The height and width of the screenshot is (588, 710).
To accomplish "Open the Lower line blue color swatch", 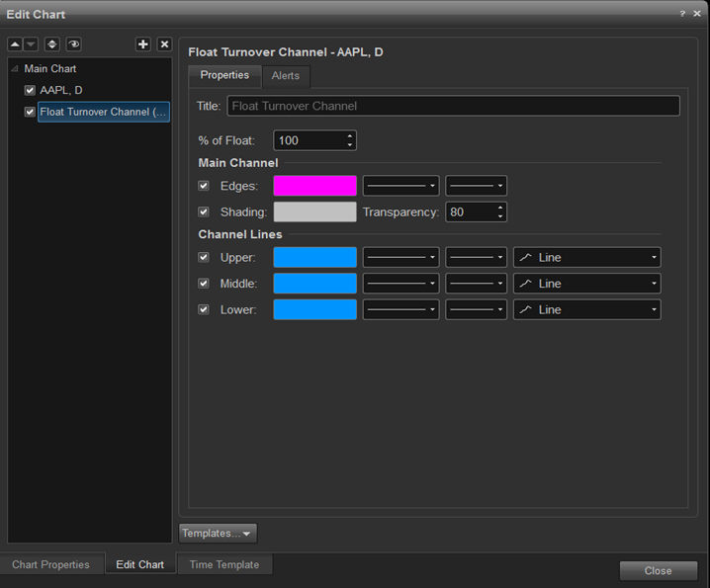I will [314, 309].
